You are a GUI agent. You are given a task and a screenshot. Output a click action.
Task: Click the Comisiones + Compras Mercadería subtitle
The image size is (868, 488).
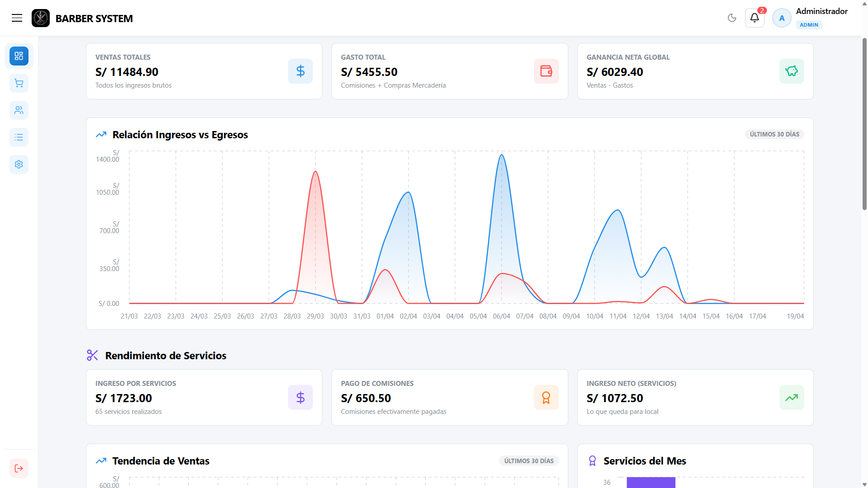coord(393,85)
